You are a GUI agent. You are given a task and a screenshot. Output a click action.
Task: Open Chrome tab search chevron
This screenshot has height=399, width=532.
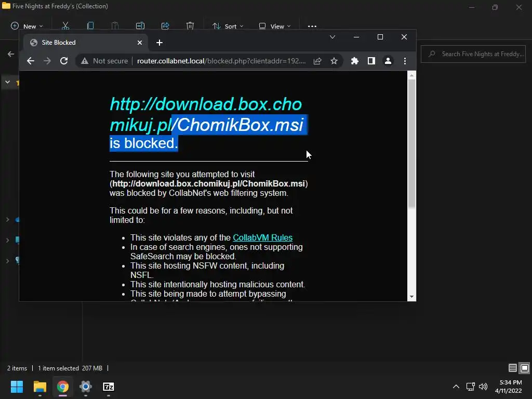tap(332, 37)
